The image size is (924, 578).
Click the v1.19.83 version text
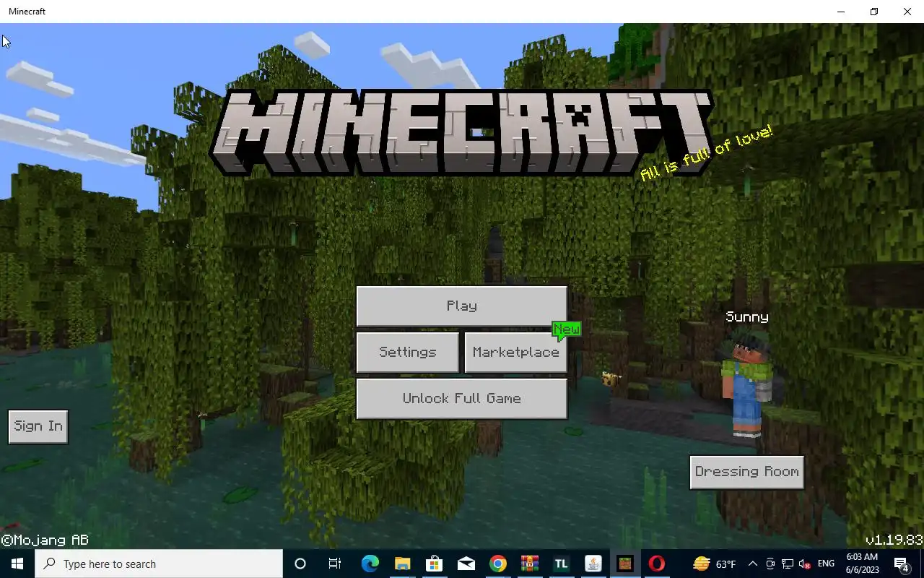[894, 540]
